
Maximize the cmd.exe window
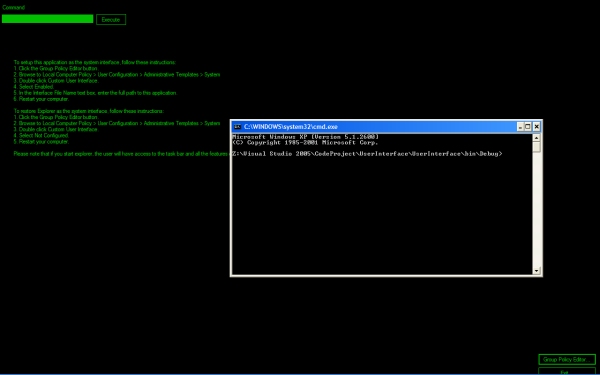pos(528,127)
